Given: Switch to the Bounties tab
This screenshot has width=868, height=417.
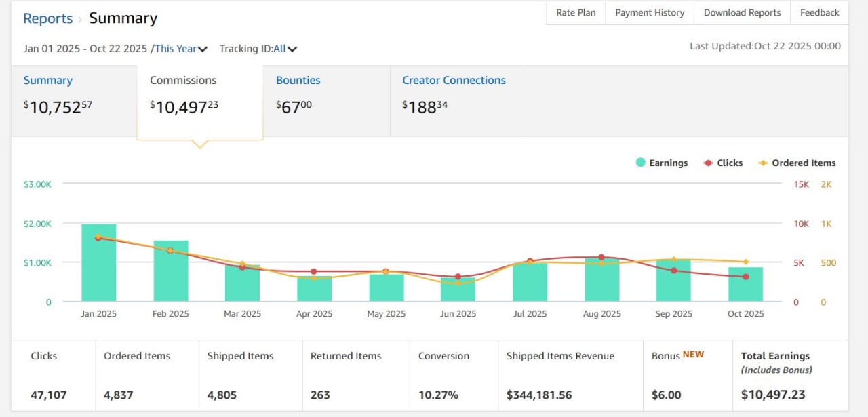Looking at the screenshot, I should 298,80.
